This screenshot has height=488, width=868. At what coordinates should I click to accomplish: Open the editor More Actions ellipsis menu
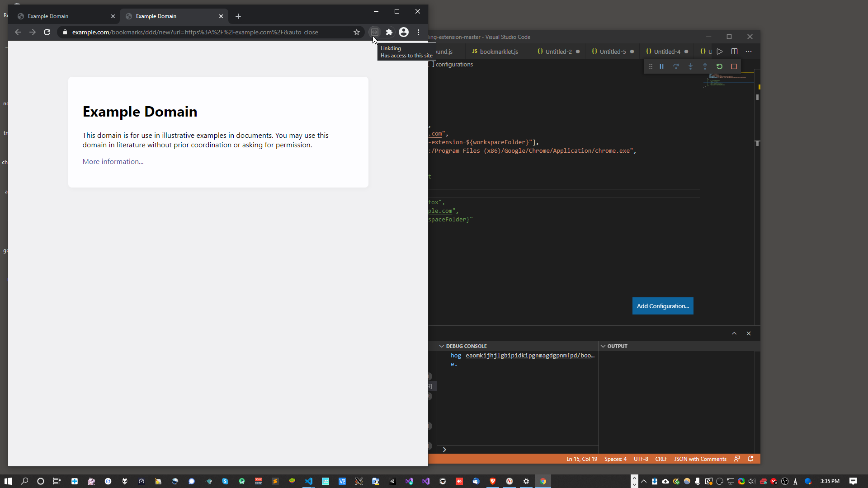pos(749,52)
